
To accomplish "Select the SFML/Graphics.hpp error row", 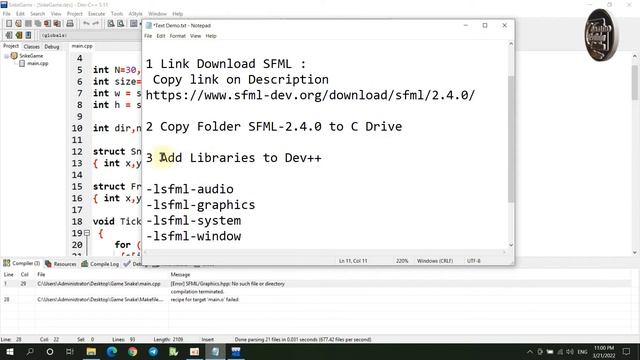I will (x=316, y=283).
